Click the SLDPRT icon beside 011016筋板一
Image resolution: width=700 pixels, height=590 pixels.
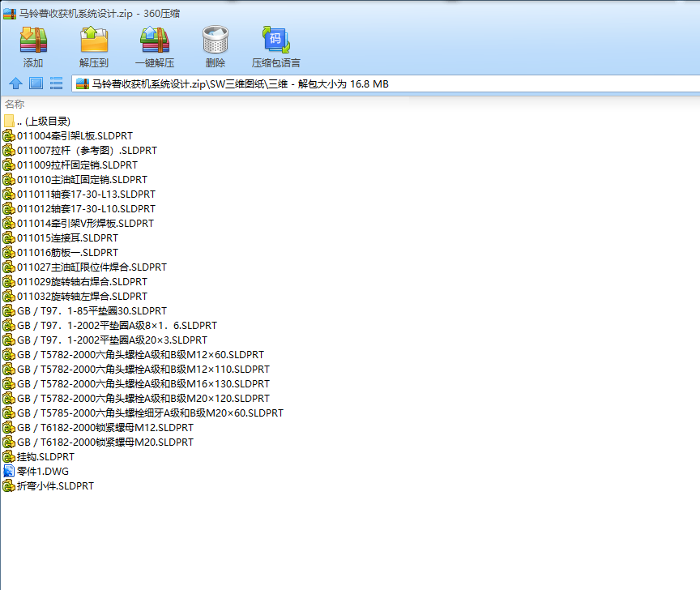click(9, 252)
